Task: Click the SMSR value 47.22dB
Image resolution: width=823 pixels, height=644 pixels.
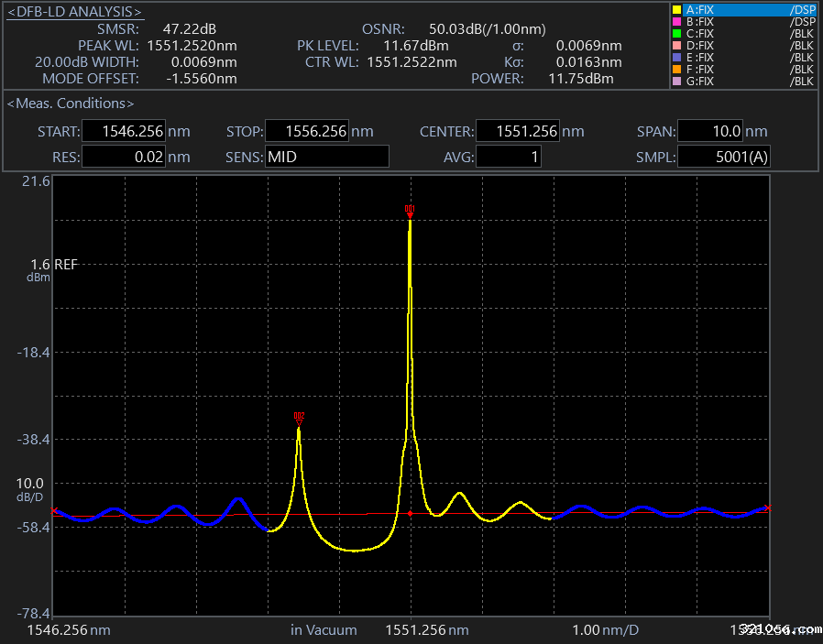Action: click(x=190, y=28)
